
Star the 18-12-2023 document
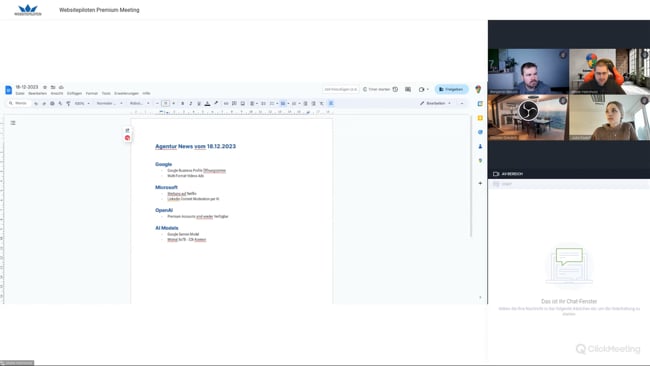point(45,87)
